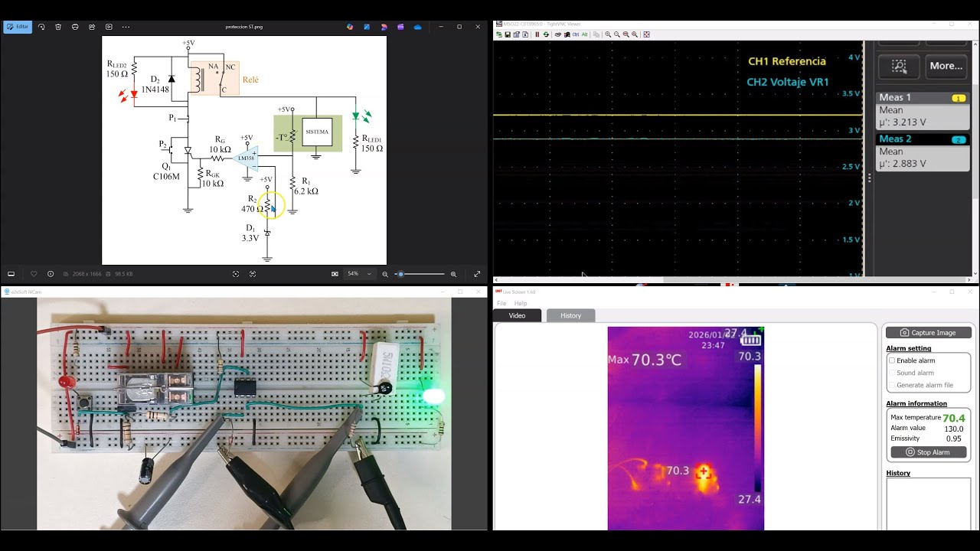Open the See more ellipsis menu in Photos
The width and height of the screenshot is (980, 551).
pos(126,27)
